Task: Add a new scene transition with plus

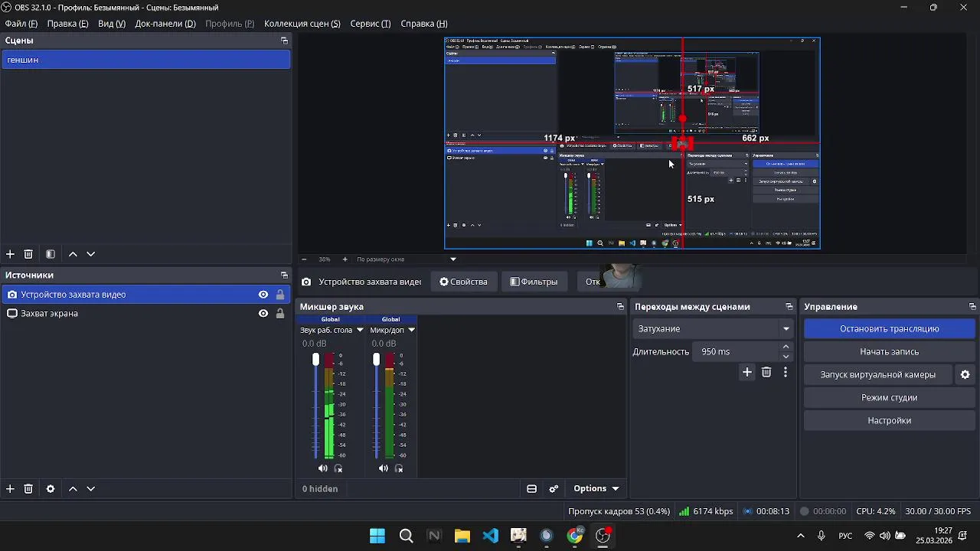Action: click(747, 372)
